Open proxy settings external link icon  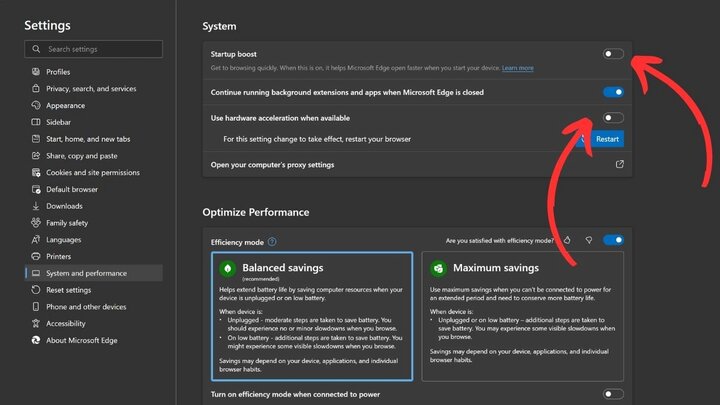pyautogui.click(x=619, y=164)
